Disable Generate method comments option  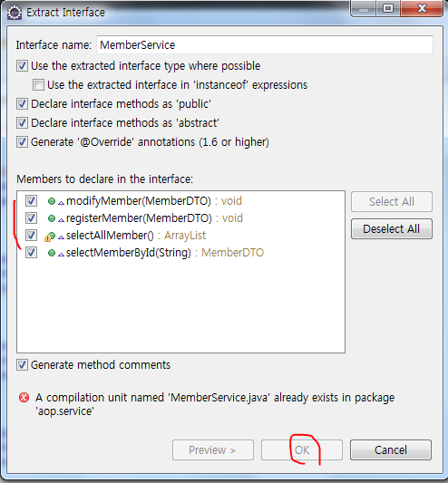[x=22, y=364]
